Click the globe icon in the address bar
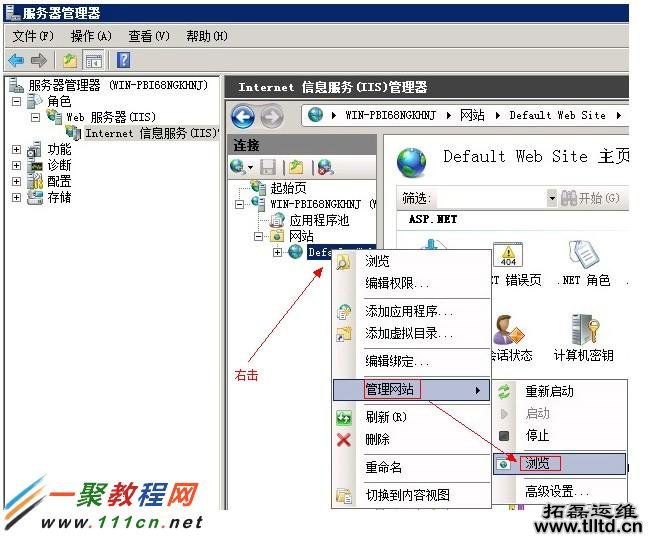Viewport: 648px width, 540px height. [x=315, y=115]
